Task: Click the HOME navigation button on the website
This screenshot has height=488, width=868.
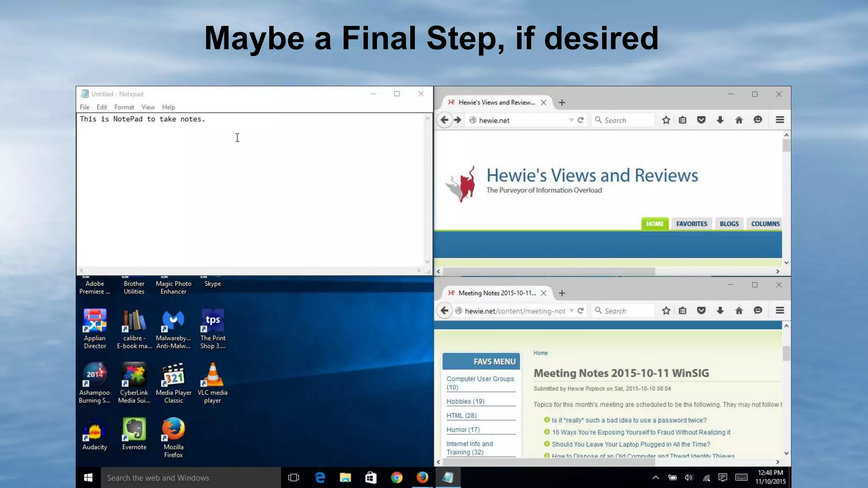Action: point(655,224)
